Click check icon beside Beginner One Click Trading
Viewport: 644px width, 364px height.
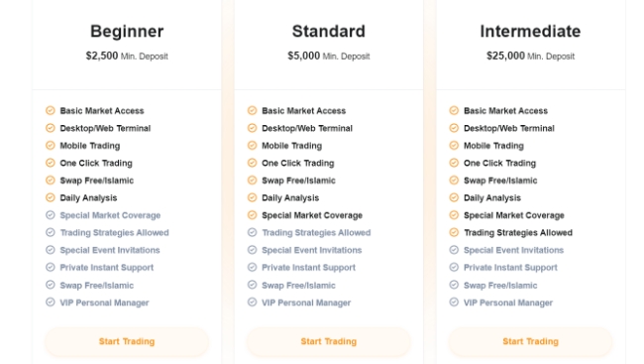(51, 163)
